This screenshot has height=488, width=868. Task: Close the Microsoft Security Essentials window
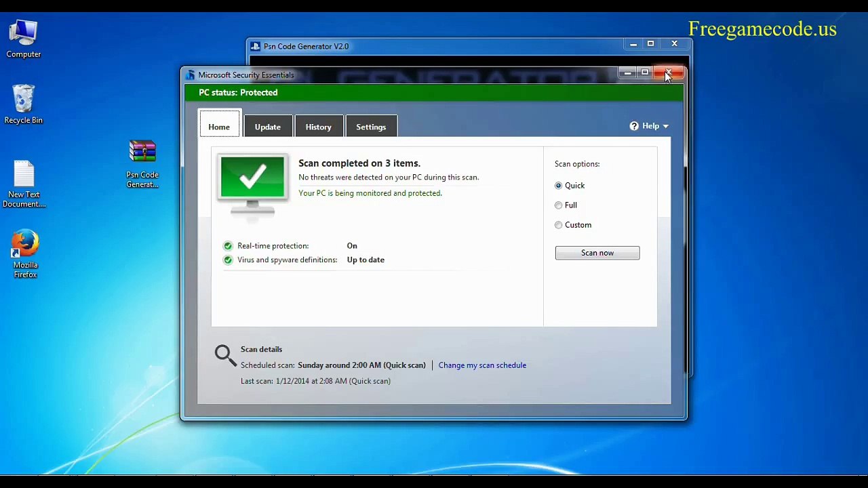(x=669, y=73)
